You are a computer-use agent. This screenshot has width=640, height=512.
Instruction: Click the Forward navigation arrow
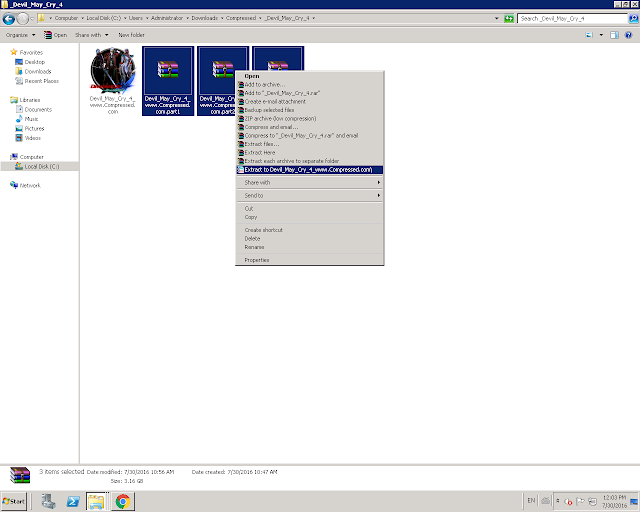click(23, 18)
